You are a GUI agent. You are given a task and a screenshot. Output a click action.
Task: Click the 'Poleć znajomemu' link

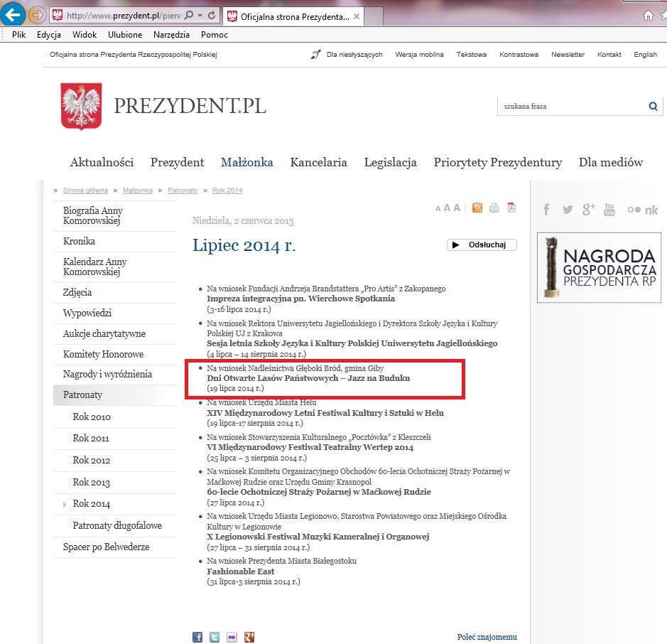487,637
